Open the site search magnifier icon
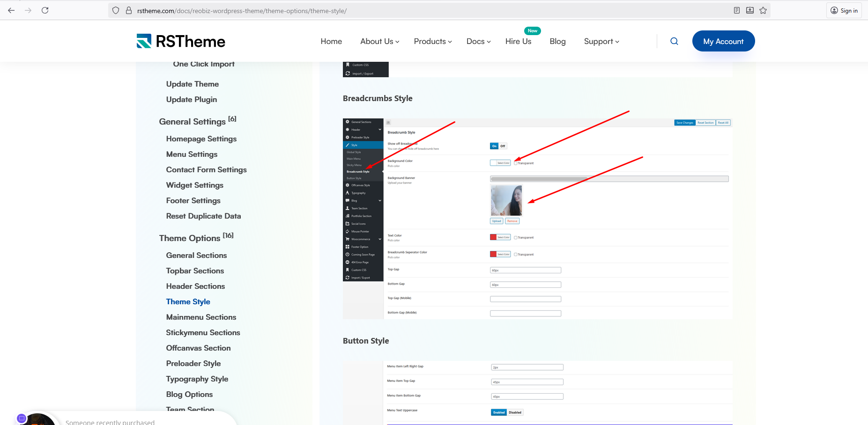868x425 pixels. pyautogui.click(x=674, y=41)
